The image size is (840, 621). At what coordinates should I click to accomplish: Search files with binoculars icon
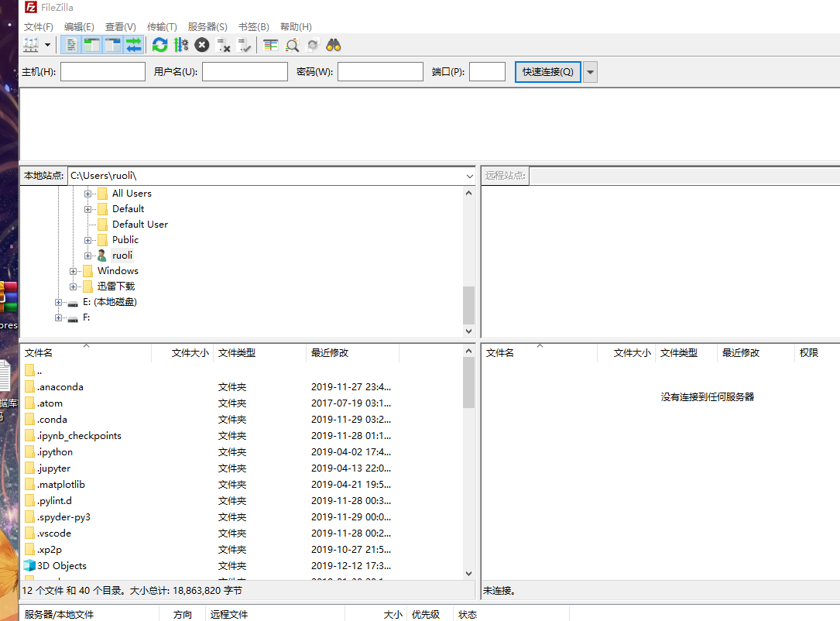point(334,45)
